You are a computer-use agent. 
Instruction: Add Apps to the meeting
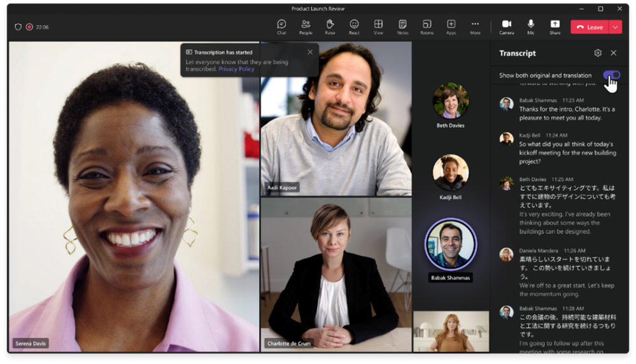click(451, 27)
